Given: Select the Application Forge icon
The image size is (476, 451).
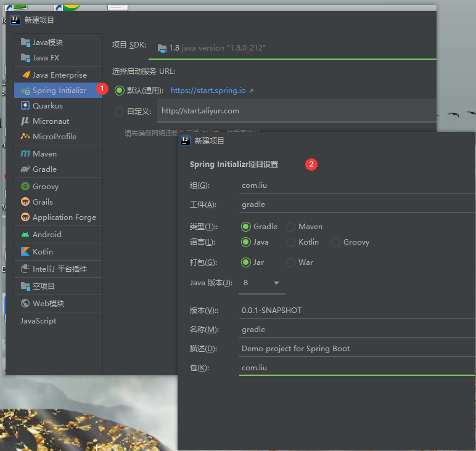Looking at the screenshot, I should pos(25,217).
